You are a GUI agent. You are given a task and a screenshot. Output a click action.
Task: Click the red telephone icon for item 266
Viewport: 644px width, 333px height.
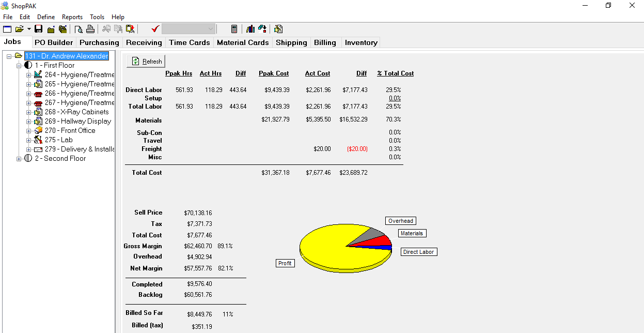(38, 94)
